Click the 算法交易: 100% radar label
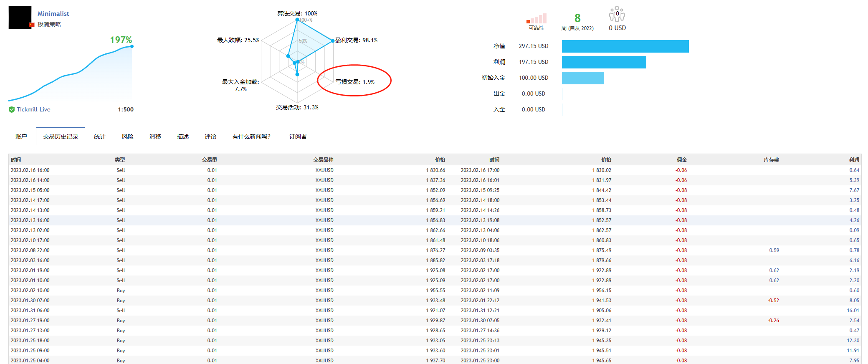Image resolution: width=868 pixels, height=364 pixels. pyautogui.click(x=297, y=13)
